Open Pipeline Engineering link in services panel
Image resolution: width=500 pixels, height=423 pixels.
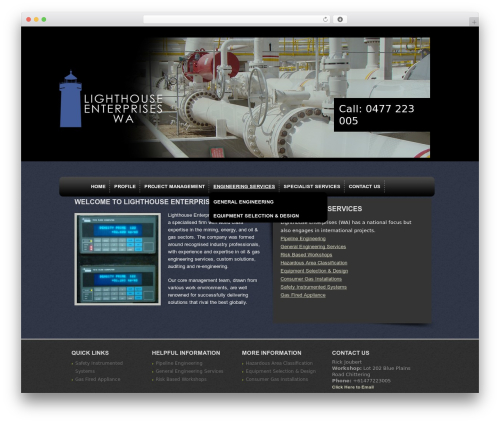[x=303, y=239]
